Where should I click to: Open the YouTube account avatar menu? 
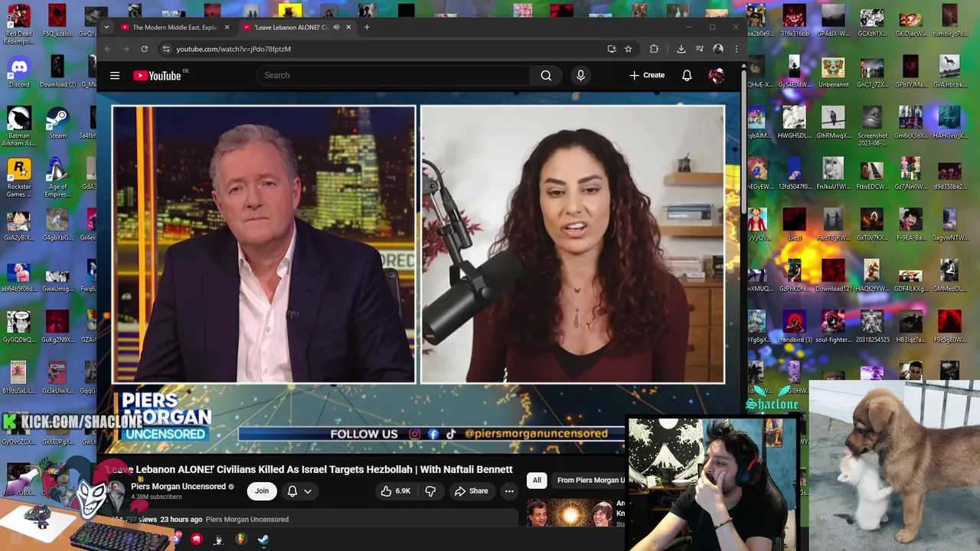717,76
